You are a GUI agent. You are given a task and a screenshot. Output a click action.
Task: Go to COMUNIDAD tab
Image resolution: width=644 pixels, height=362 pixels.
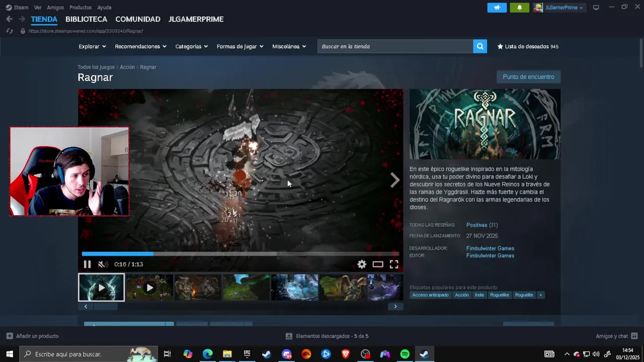click(x=138, y=19)
